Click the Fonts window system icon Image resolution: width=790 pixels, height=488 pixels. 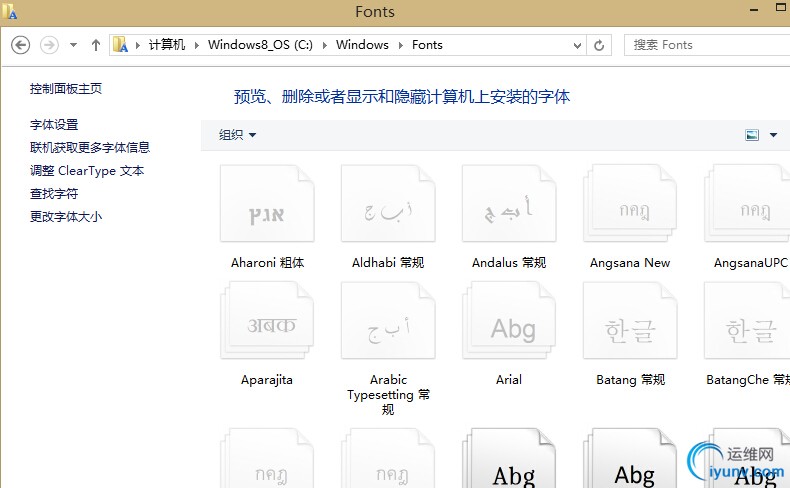9,11
